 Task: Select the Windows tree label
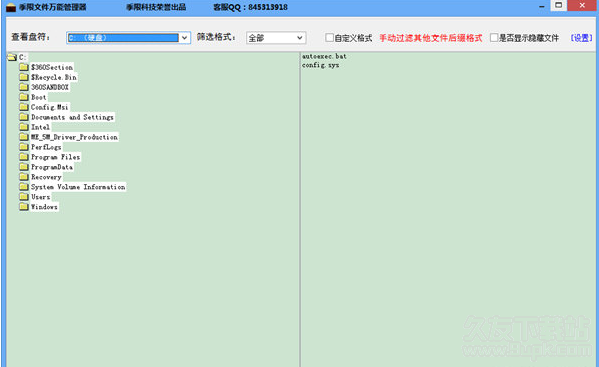point(44,207)
